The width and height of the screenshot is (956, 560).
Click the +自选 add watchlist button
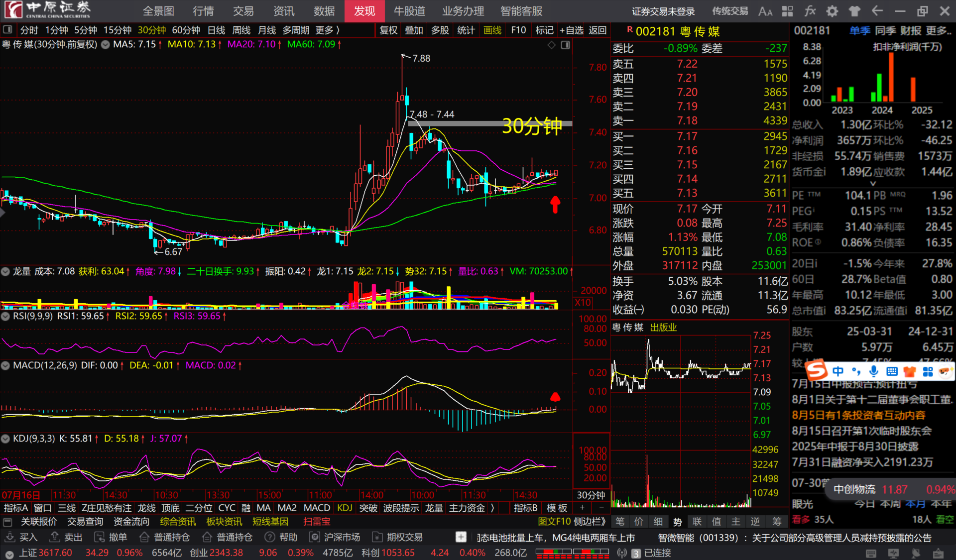pyautogui.click(x=571, y=30)
